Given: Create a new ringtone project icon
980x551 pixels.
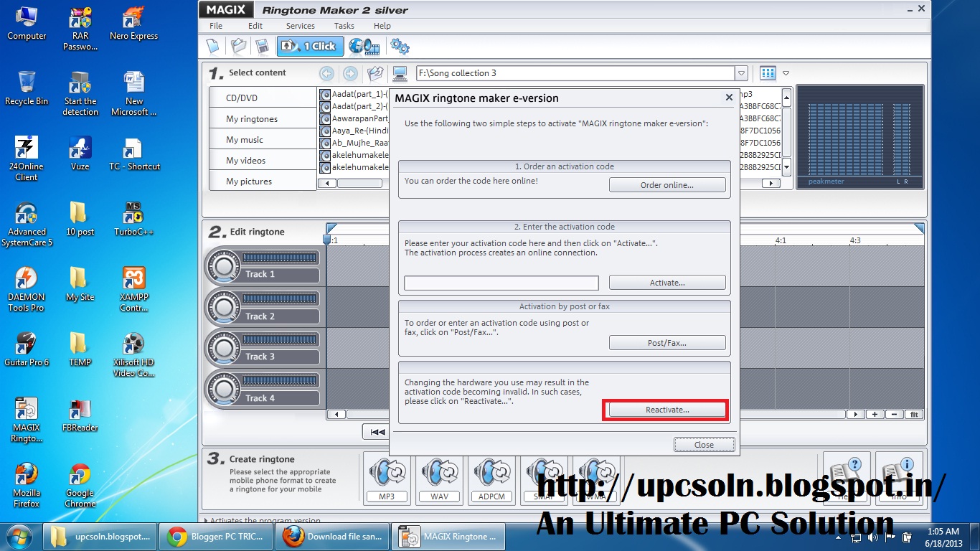Looking at the screenshot, I should pos(213,47).
